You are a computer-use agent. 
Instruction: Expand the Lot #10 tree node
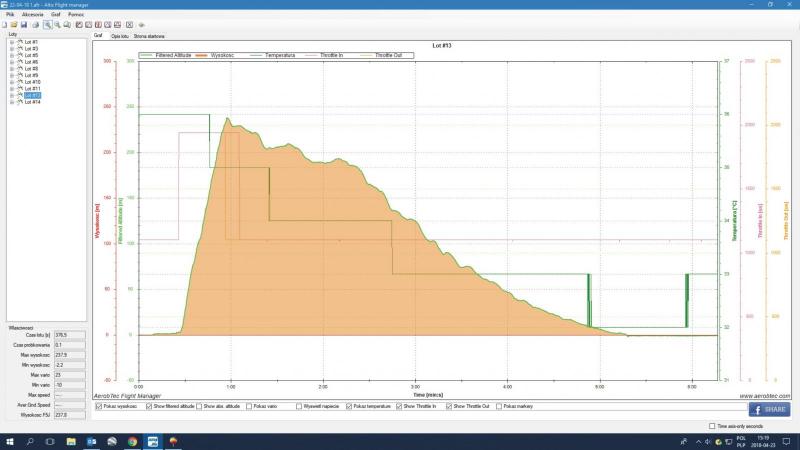11,82
